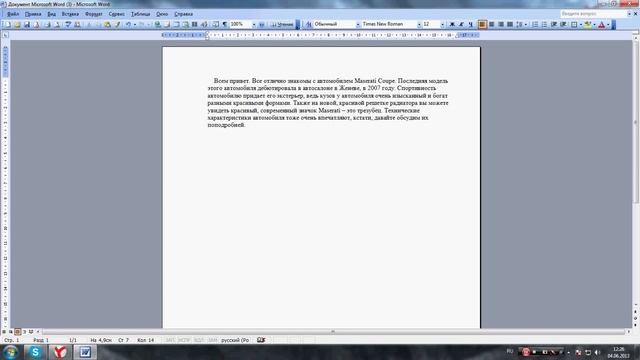Open the font size 12 dropdown
The image size is (640, 360).
click(x=442, y=24)
